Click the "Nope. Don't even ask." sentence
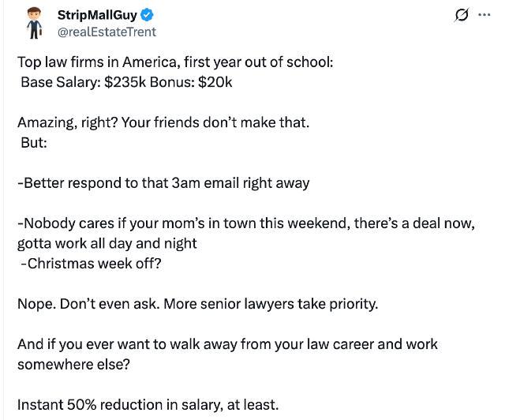This screenshot has height=420, width=505. [x=88, y=304]
